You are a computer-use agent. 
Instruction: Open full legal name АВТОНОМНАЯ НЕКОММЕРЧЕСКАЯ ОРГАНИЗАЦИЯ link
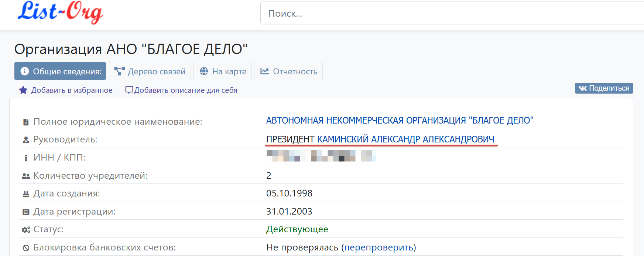pos(400,120)
